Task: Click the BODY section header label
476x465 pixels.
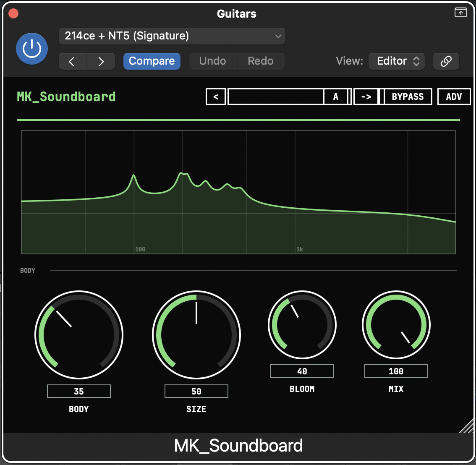Action: [28, 270]
